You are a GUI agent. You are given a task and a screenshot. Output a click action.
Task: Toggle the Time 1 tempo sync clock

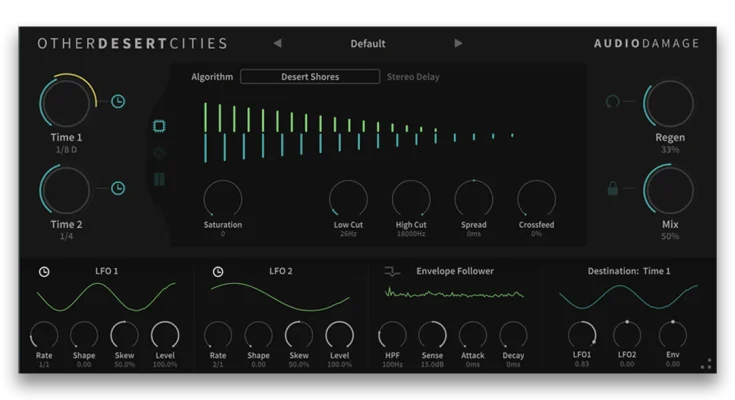click(x=118, y=102)
